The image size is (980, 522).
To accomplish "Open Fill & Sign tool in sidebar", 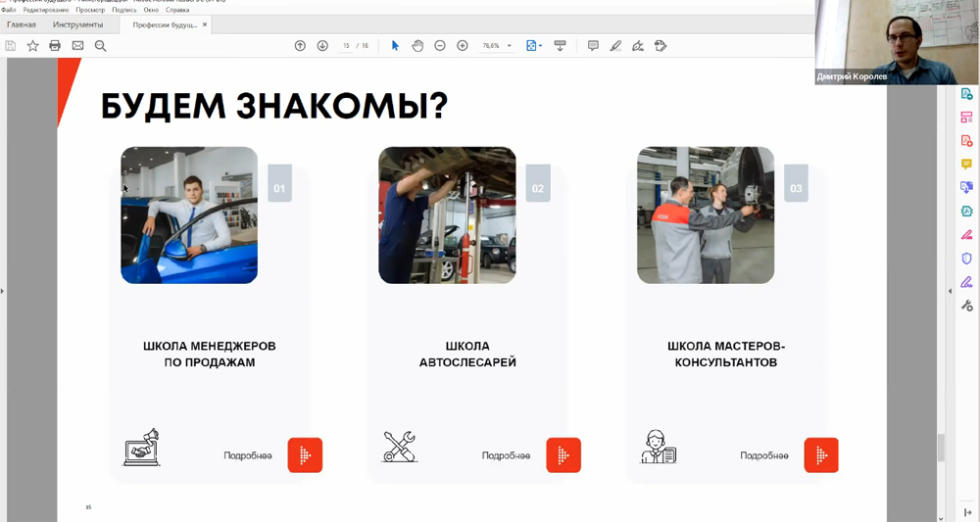I will click(x=966, y=282).
